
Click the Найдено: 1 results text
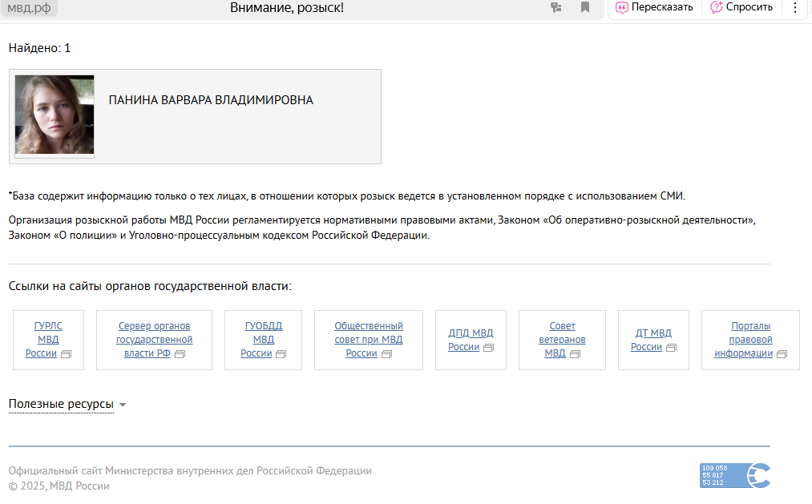coord(39,48)
